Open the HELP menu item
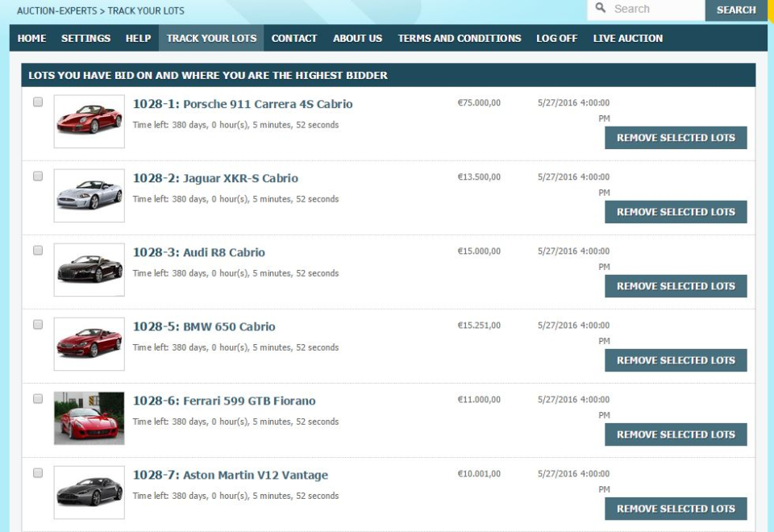Viewport: 774px width, 532px height. (x=138, y=38)
